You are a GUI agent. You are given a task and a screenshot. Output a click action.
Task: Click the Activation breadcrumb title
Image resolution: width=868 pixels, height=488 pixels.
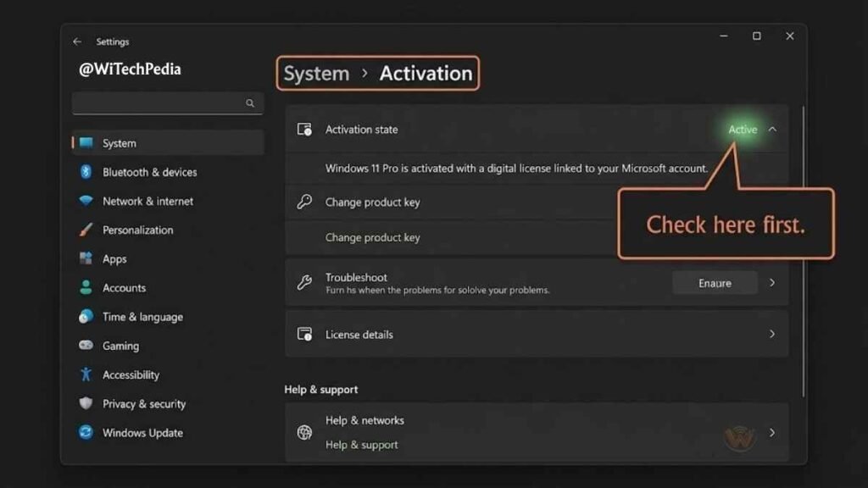(426, 73)
